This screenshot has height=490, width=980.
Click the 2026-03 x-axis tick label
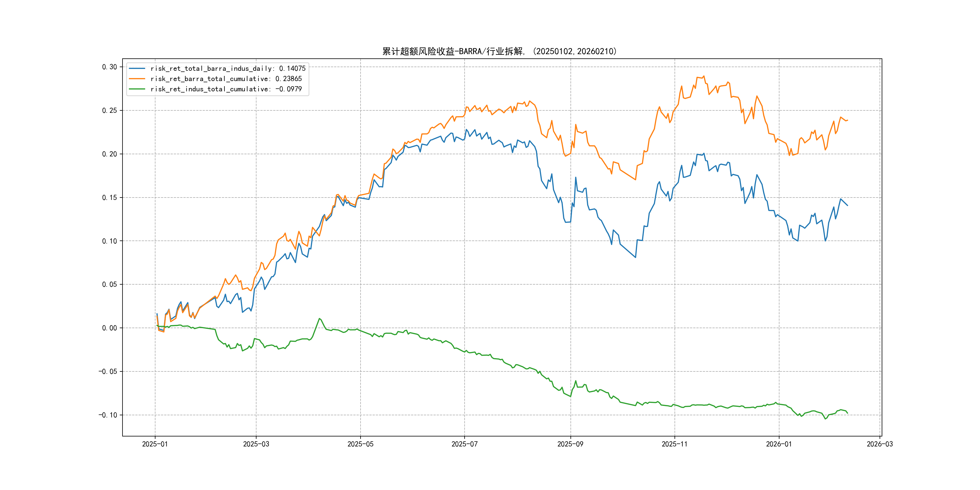(x=880, y=444)
